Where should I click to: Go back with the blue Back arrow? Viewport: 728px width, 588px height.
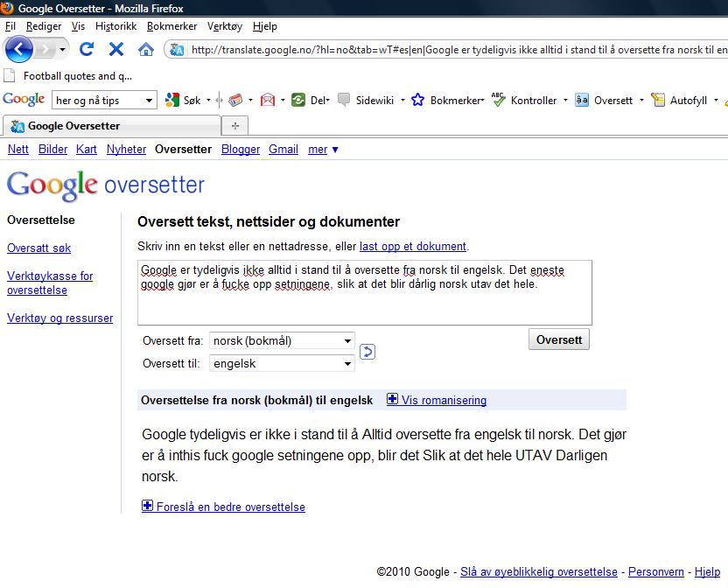(x=18, y=49)
